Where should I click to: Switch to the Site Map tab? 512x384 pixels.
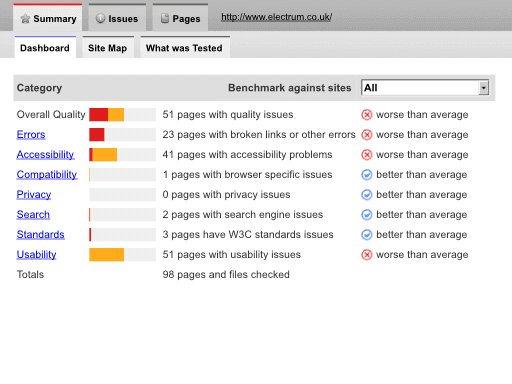point(108,47)
